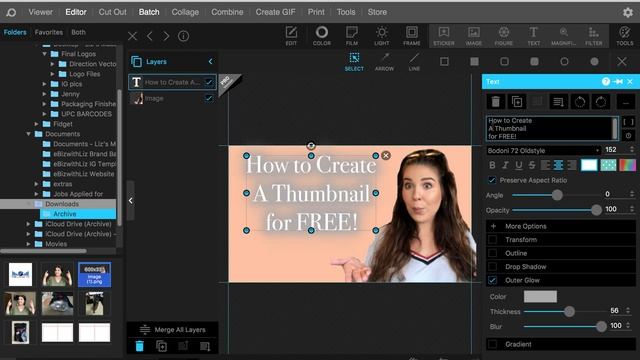Open the Store tab

[377, 12]
